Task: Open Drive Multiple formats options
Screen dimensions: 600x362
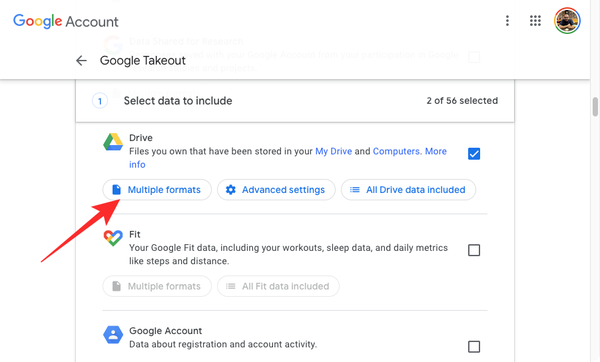Action: (x=157, y=190)
